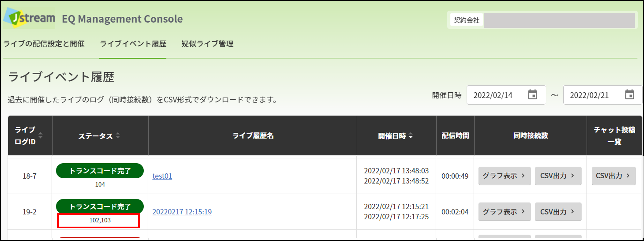Viewport: 644px width, 241px height.
Task: Open the test01 live history link
Action: coord(162,176)
